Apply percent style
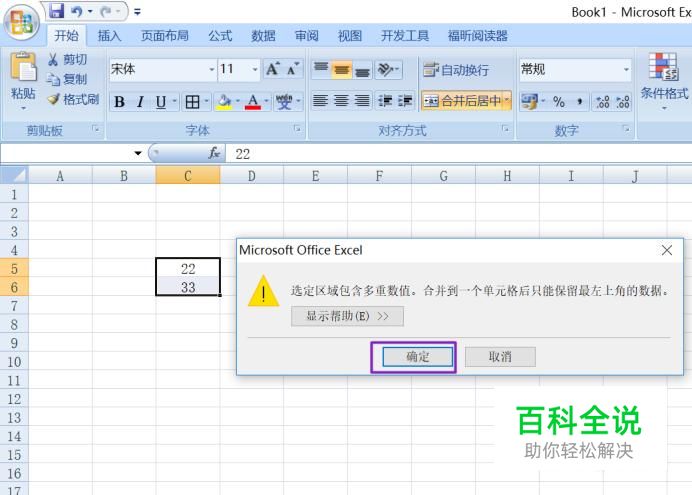692x495 pixels. (559, 102)
